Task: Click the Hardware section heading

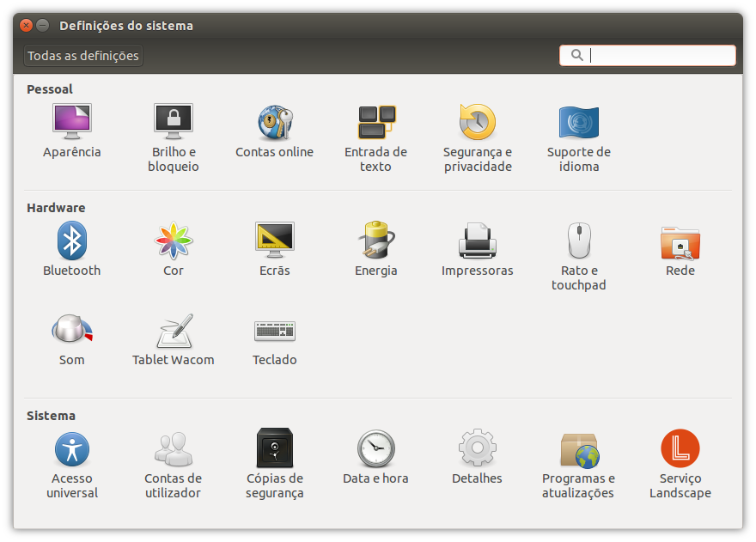Action: [x=56, y=208]
